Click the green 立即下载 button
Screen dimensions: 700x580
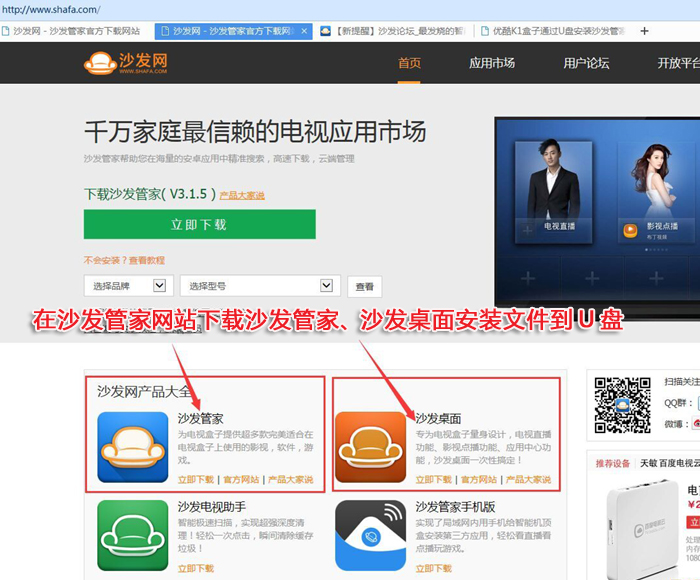point(200,224)
